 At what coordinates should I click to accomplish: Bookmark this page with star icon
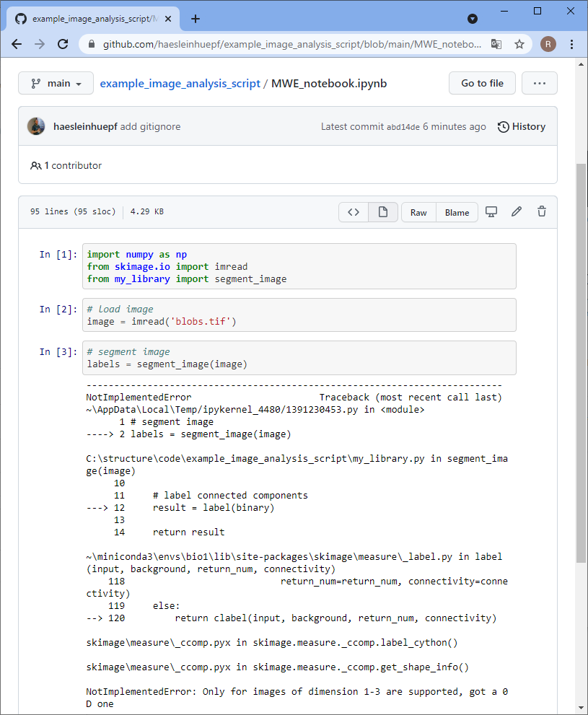point(519,44)
